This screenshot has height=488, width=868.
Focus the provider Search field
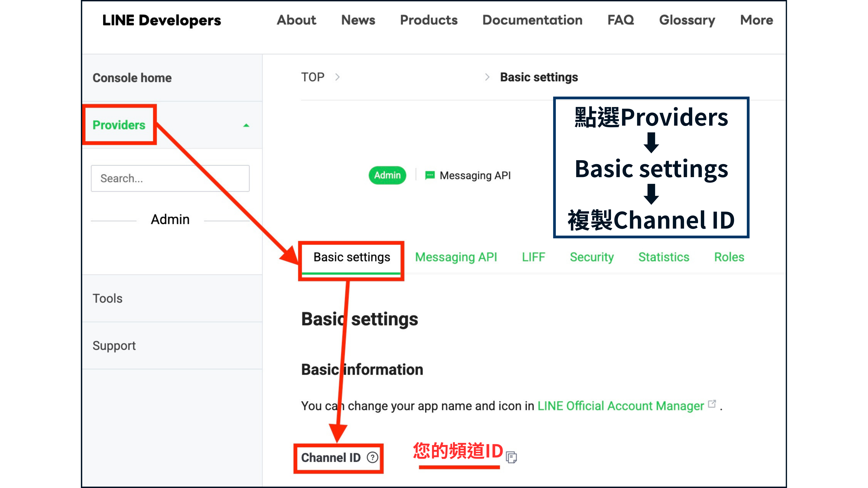point(170,178)
